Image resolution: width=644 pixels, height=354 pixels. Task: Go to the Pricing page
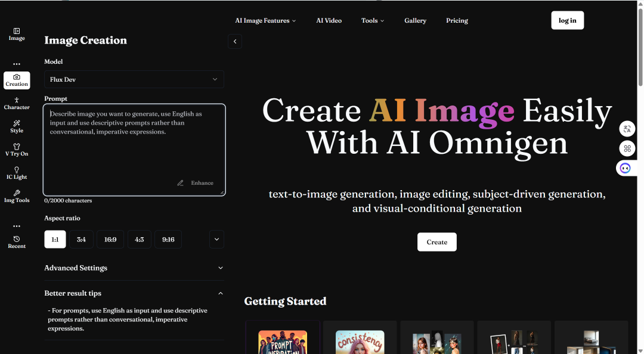coord(457,20)
